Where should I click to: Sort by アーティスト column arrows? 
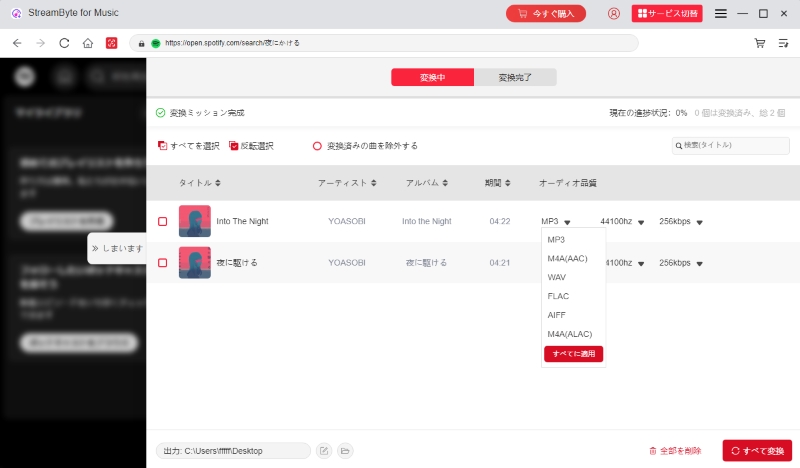[x=373, y=183]
